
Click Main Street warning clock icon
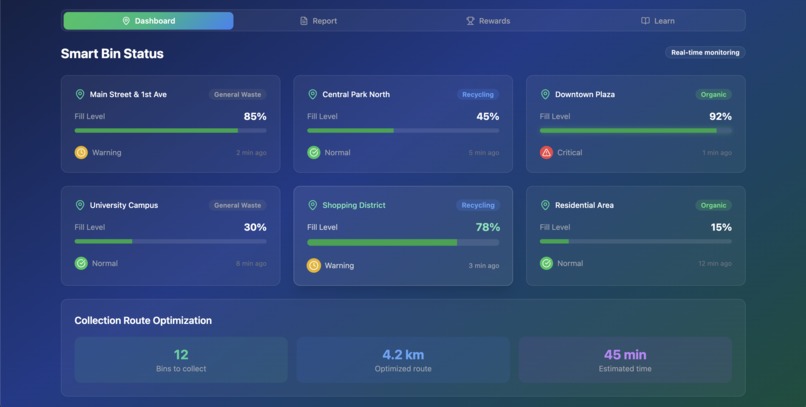point(81,153)
